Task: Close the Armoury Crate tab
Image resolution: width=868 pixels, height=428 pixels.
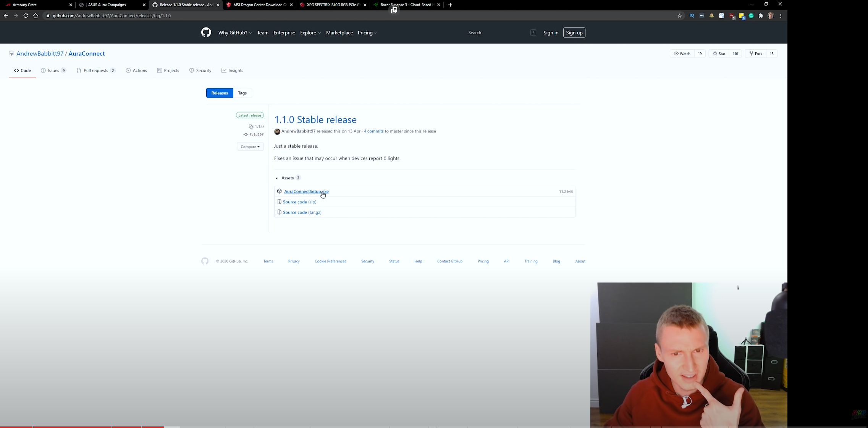Action: point(71,5)
